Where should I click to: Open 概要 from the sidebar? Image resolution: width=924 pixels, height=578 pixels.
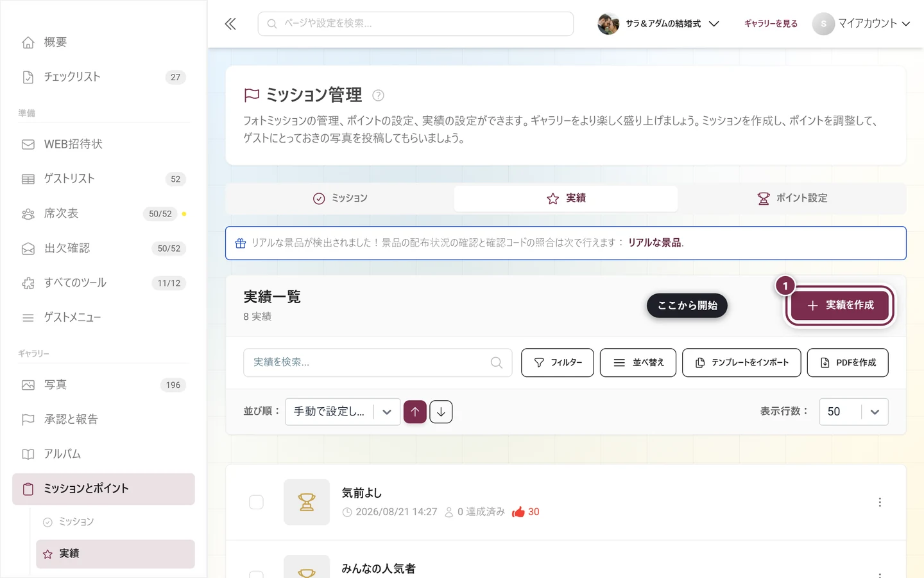click(x=103, y=42)
